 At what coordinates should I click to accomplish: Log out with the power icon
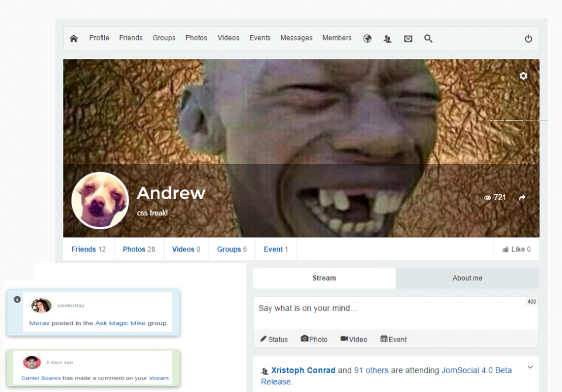[528, 39]
